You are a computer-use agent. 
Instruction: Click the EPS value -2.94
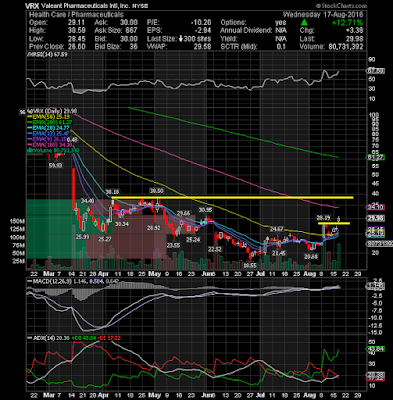pyautogui.click(x=204, y=30)
